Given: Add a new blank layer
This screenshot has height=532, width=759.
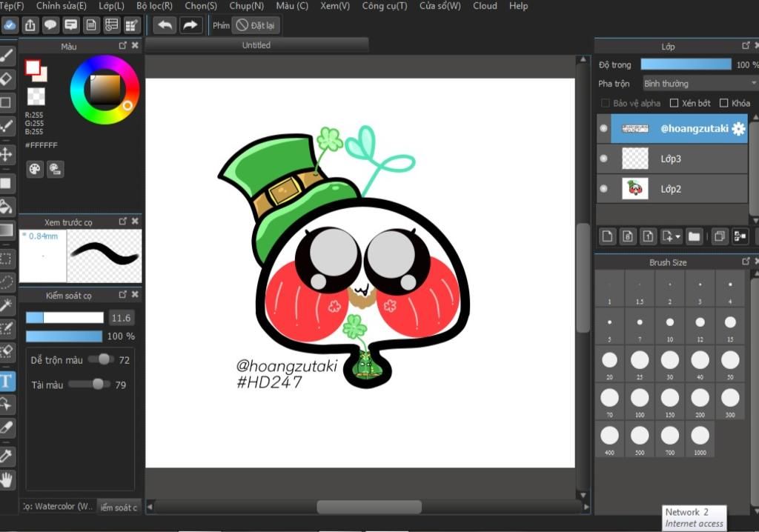Looking at the screenshot, I should [x=607, y=236].
